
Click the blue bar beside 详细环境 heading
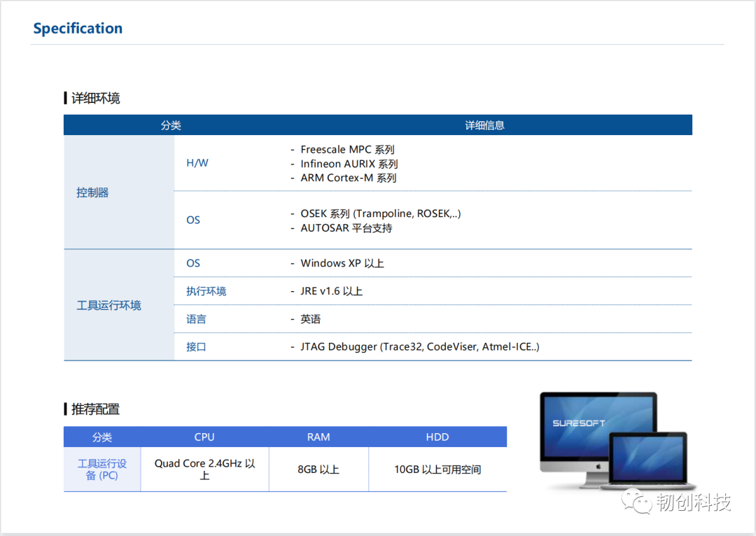pyautogui.click(x=65, y=98)
